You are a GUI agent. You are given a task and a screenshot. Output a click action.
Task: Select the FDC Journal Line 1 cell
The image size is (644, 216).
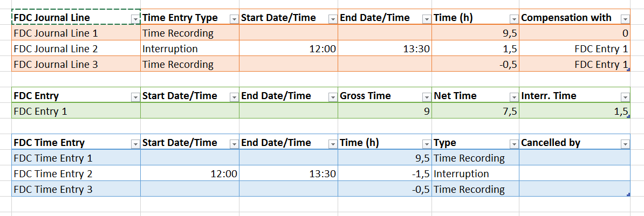pyautogui.click(x=76, y=33)
